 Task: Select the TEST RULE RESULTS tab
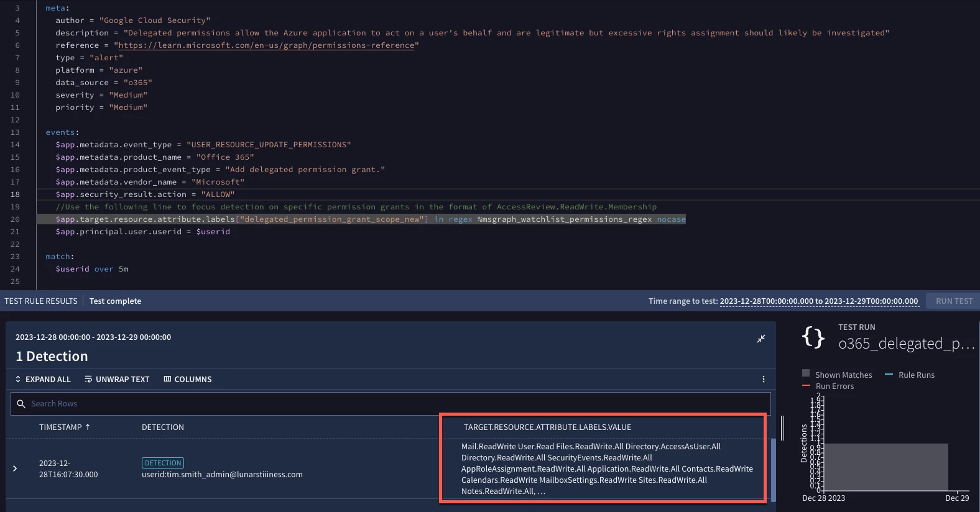point(41,301)
